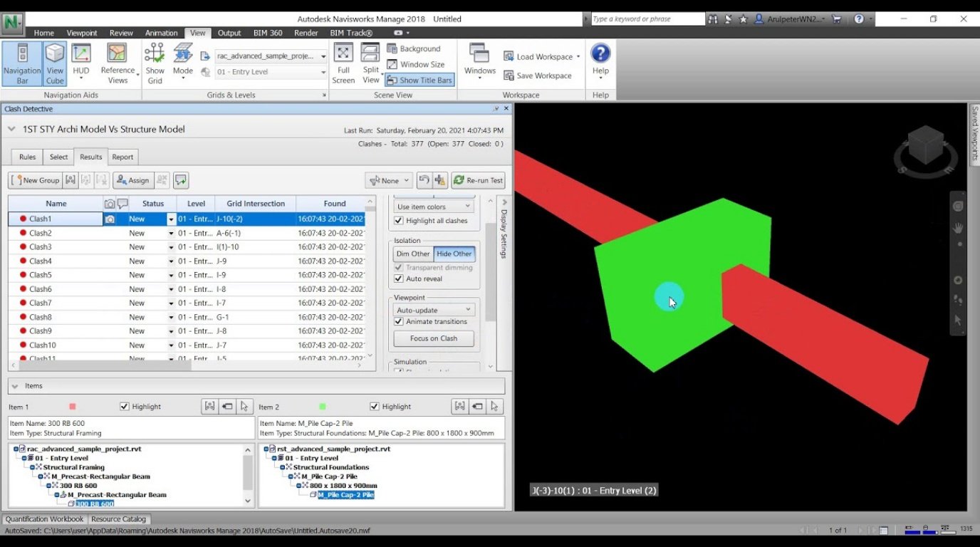Open the Rules tab in Clash Detective

click(x=27, y=157)
